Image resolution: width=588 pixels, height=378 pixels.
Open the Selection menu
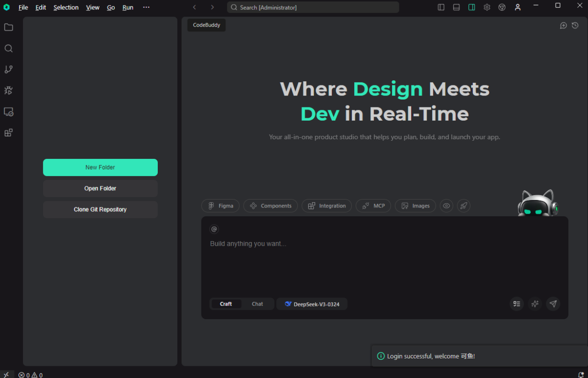pos(66,7)
